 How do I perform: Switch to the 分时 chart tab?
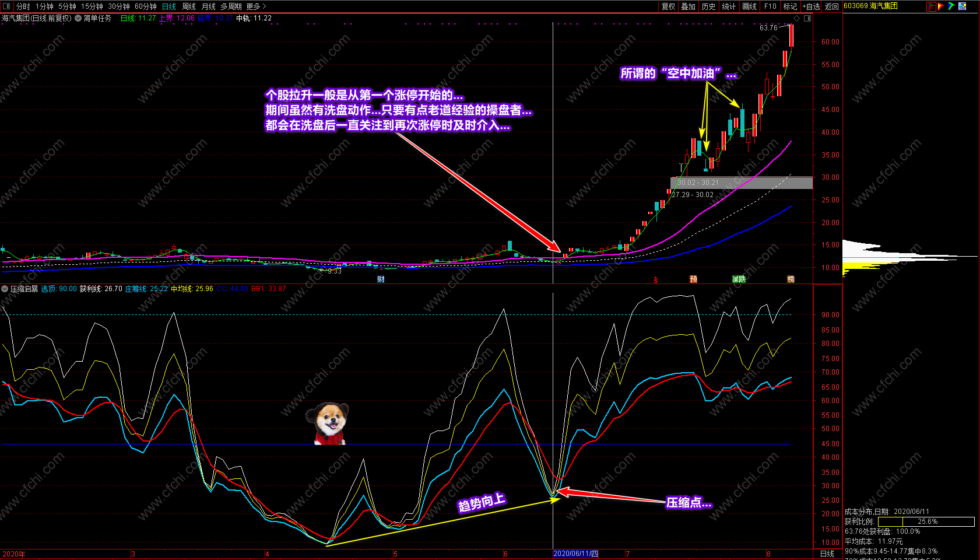23,6
